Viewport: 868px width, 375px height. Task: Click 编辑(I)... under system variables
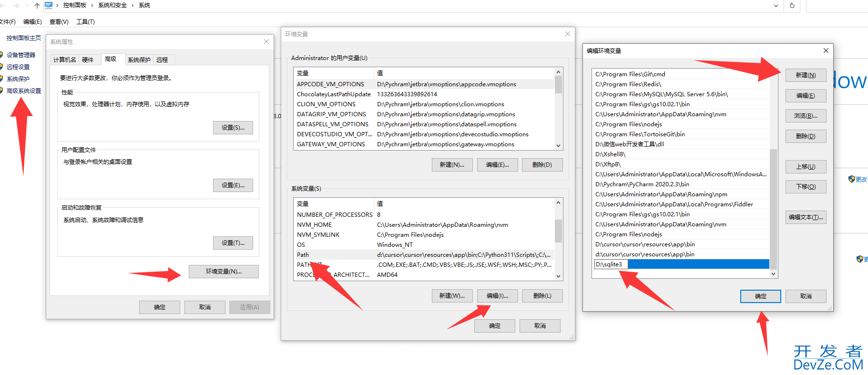pyautogui.click(x=497, y=296)
